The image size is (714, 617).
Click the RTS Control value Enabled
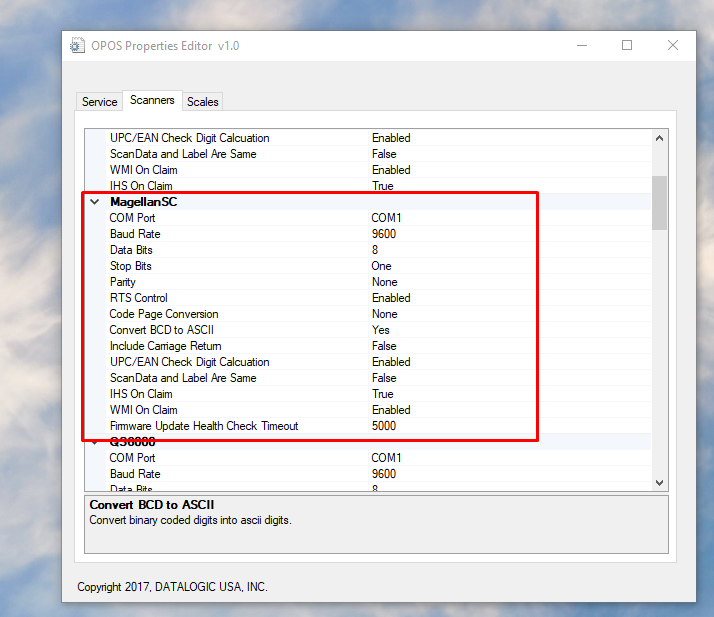(x=391, y=298)
